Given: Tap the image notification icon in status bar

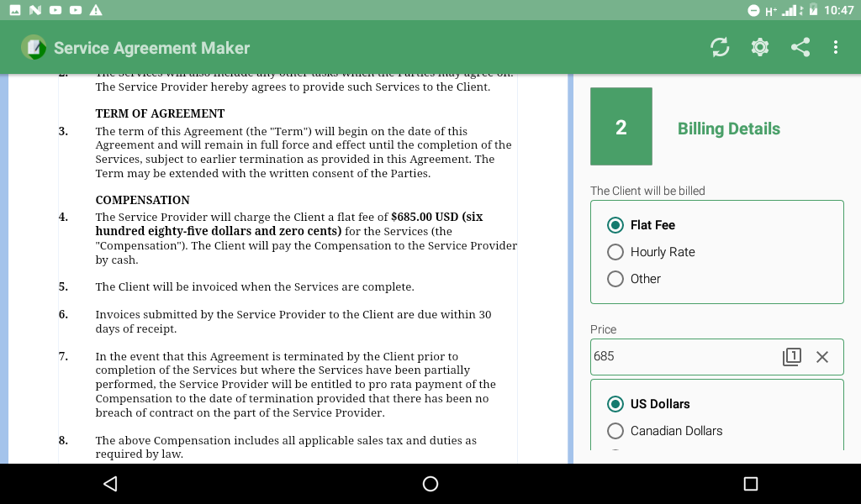Looking at the screenshot, I should (x=15, y=10).
